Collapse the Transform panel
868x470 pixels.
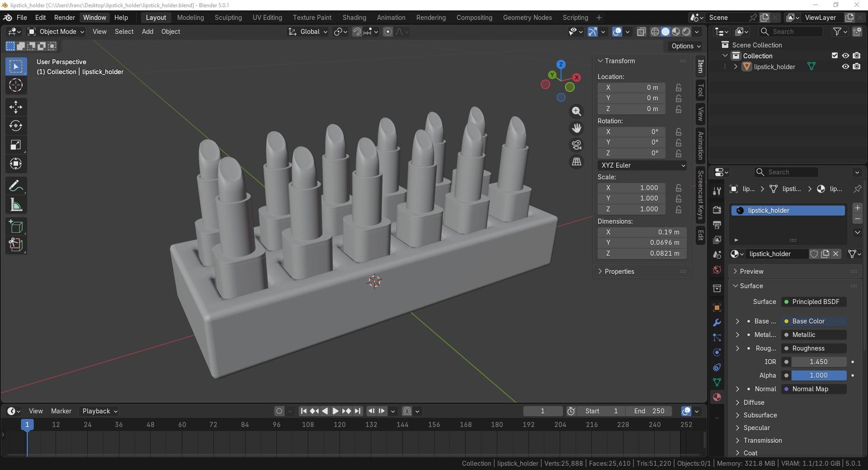point(600,61)
